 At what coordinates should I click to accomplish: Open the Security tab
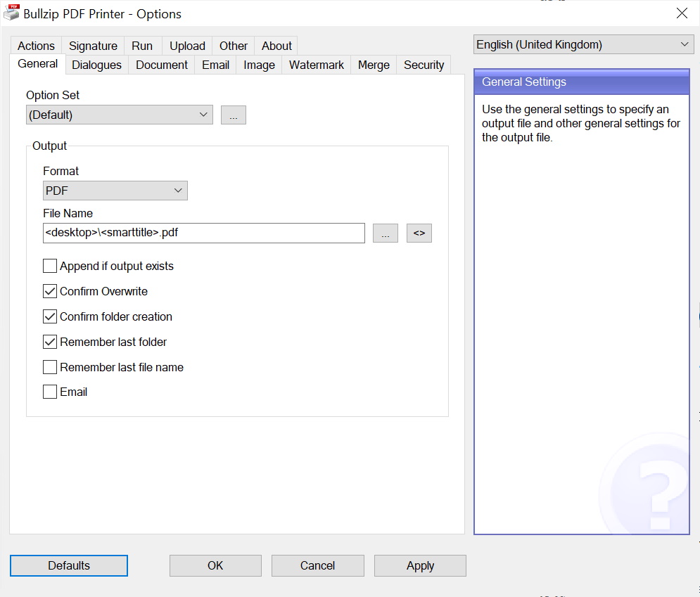[424, 64]
